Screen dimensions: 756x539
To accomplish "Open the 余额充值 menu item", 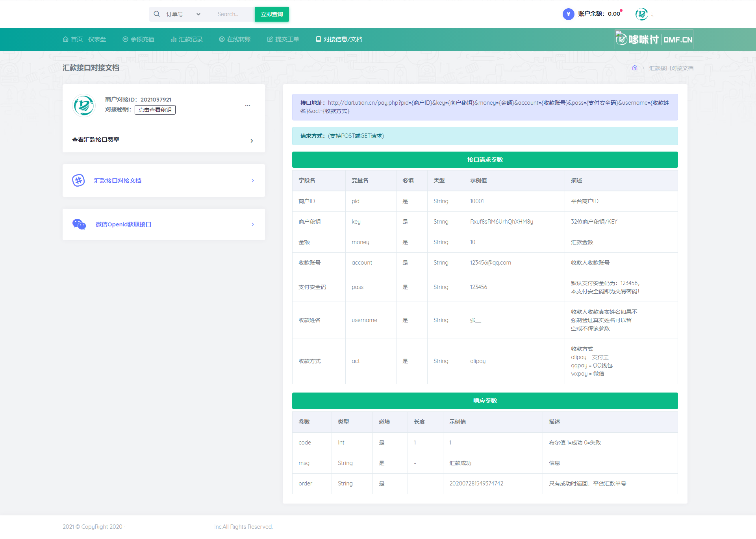I will pos(139,39).
